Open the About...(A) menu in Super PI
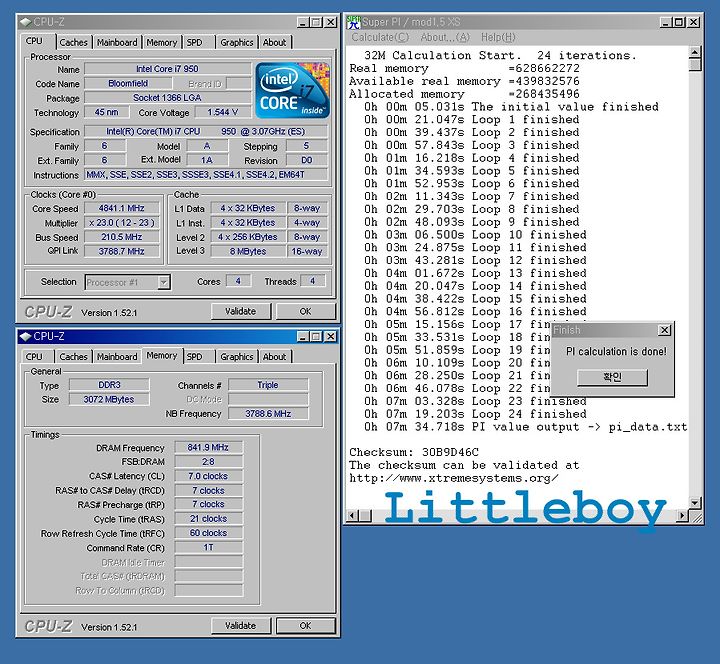The width and height of the screenshot is (720, 664). (445, 37)
